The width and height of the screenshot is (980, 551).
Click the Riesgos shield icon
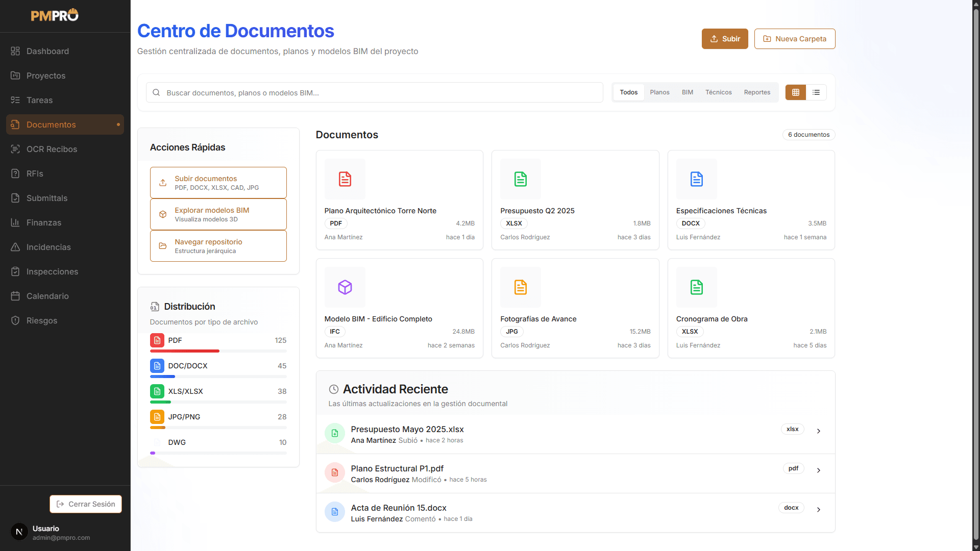(x=15, y=320)
